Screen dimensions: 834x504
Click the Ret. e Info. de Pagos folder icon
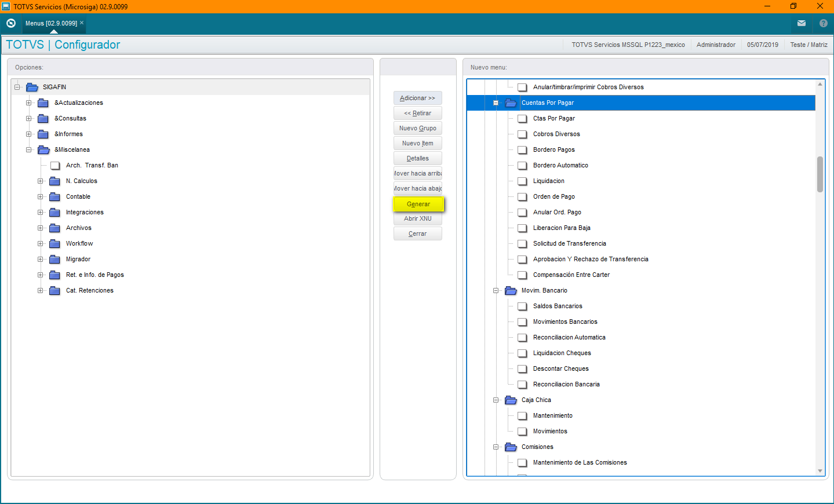[54, 275]
